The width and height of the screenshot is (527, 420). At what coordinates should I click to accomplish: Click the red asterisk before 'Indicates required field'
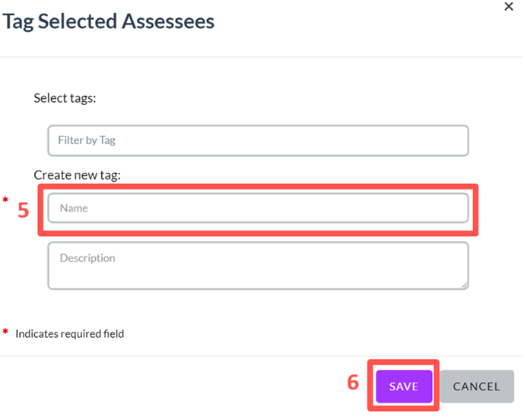(x=5, y=331)
